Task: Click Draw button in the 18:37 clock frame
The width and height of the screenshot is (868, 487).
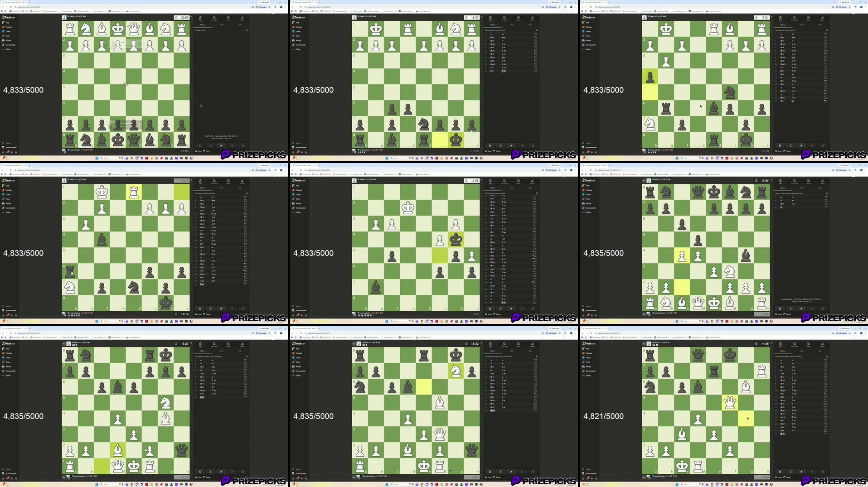Action: 489,151
